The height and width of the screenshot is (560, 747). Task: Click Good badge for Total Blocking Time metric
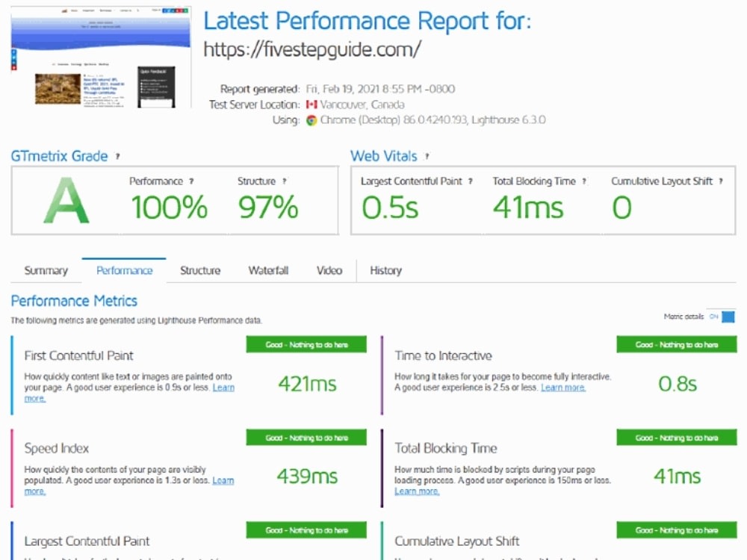tap(677, 438)
